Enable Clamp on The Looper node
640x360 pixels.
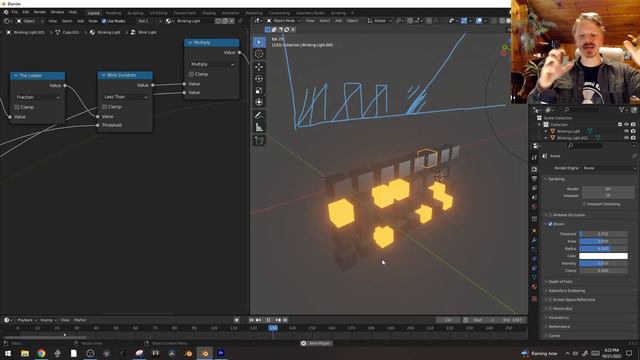pyautogui.click(x=17, y=107)
